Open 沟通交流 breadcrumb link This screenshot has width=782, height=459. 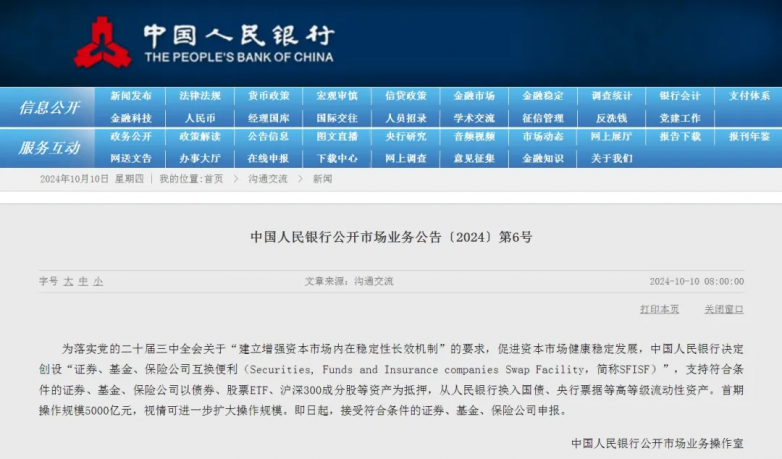268,179
